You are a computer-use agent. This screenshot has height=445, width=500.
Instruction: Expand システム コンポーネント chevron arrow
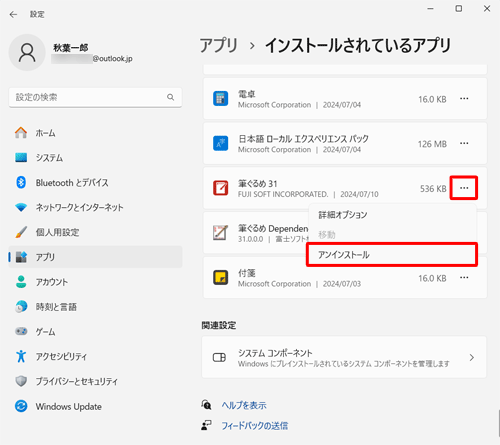pyautogui.click(x=472, y=358)
